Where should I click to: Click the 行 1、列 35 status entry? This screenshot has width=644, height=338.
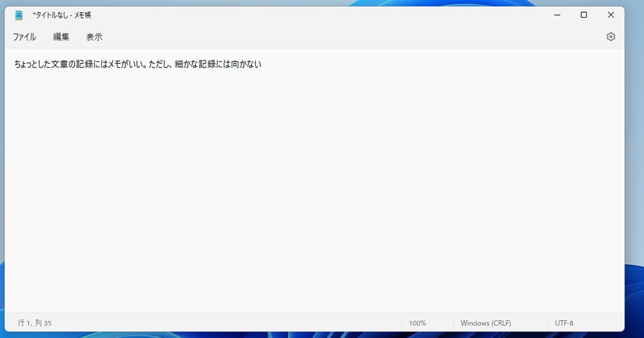[x=35, y=323]
